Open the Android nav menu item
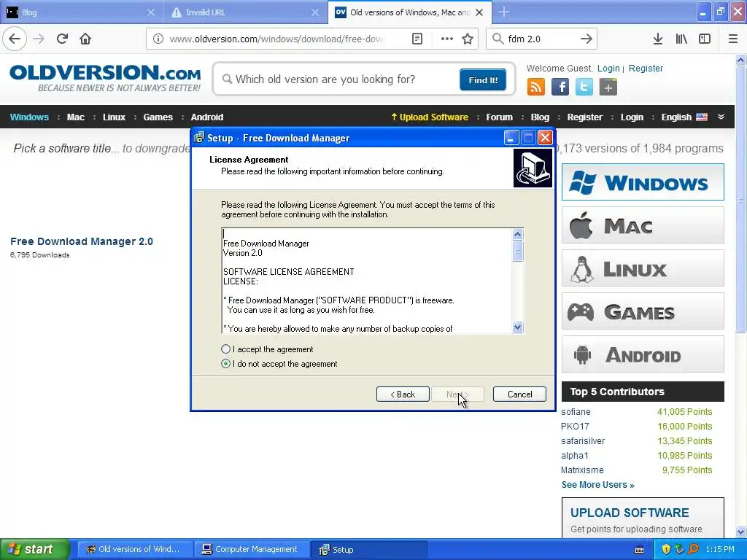This screenshot has width=747, height=560. 206,117
